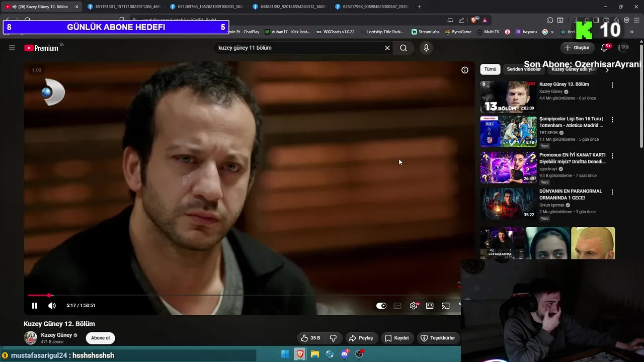Open WXCharts v1.0.22 bookmark

pyautogui.click(x=335, y=32)
